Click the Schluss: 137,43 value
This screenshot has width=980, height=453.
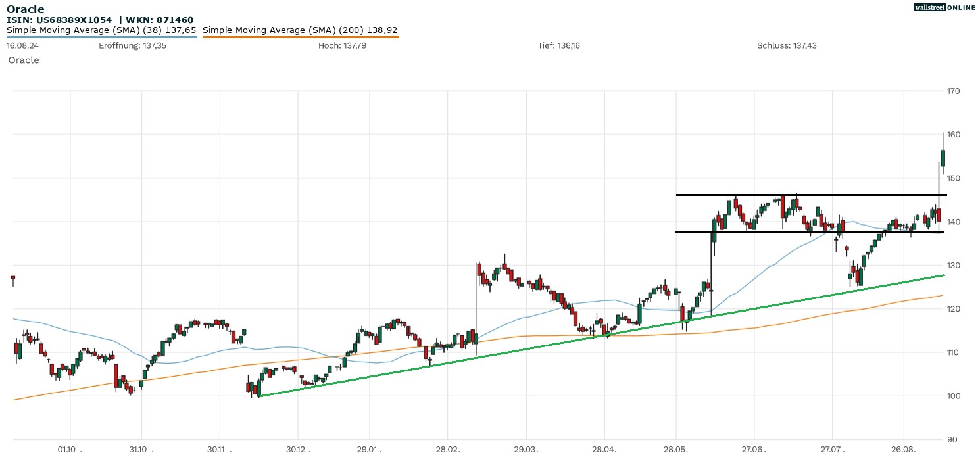click(x=787, y=45)
